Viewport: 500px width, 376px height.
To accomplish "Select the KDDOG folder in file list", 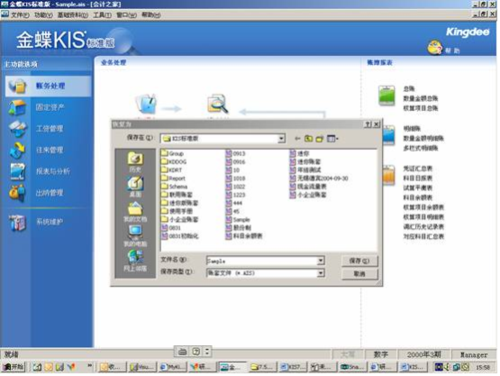I will tap(174, 162).
